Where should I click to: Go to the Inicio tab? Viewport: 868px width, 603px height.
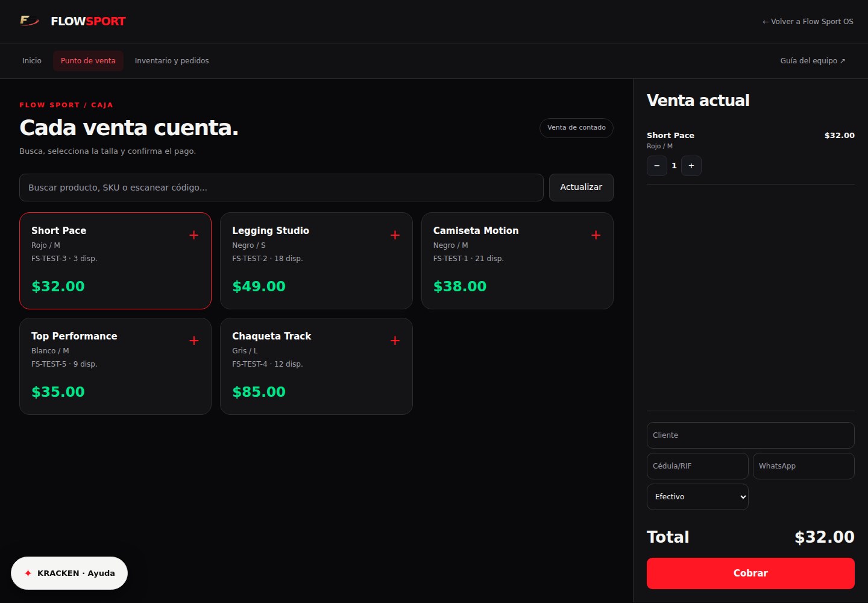pos(32,61)
